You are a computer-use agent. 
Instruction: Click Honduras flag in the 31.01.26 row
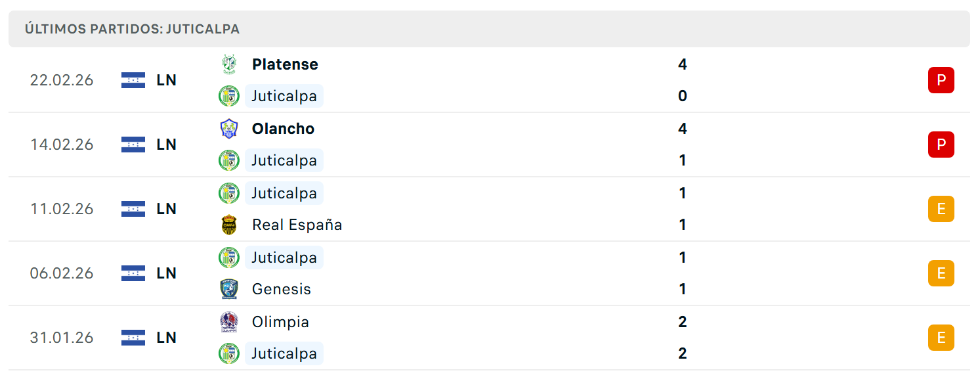(x=133, y=338)
